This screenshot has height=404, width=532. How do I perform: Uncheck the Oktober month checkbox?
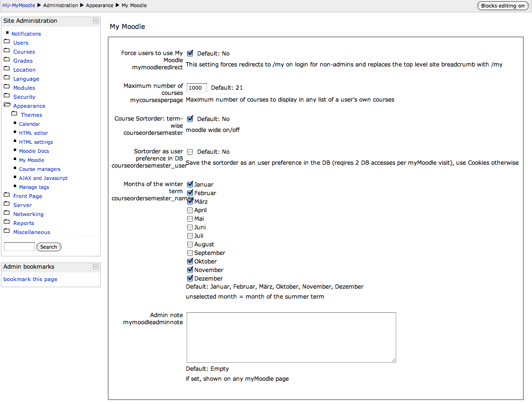(x=190, y=262)
